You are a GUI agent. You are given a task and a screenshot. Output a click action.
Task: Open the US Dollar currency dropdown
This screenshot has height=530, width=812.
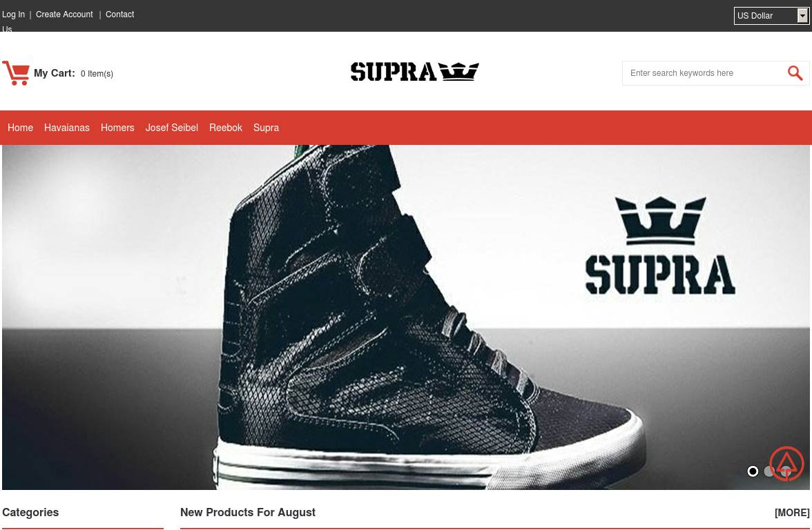tap(771, 15)
